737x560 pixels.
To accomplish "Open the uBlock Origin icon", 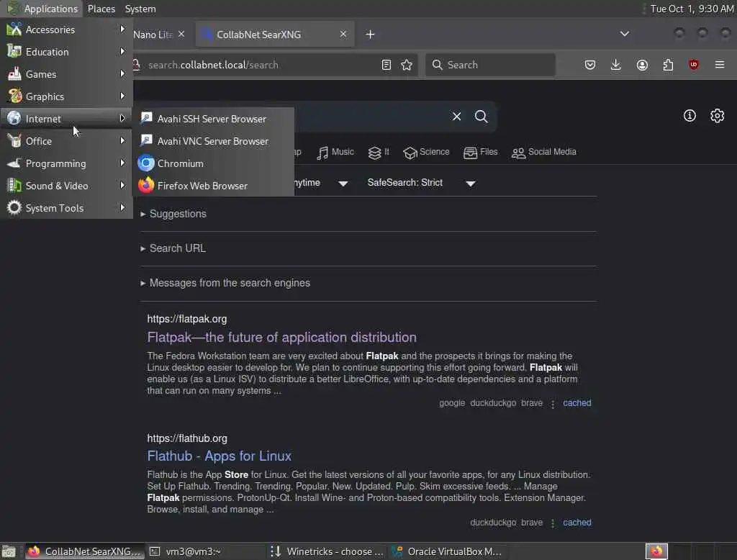I will (694, 65).
